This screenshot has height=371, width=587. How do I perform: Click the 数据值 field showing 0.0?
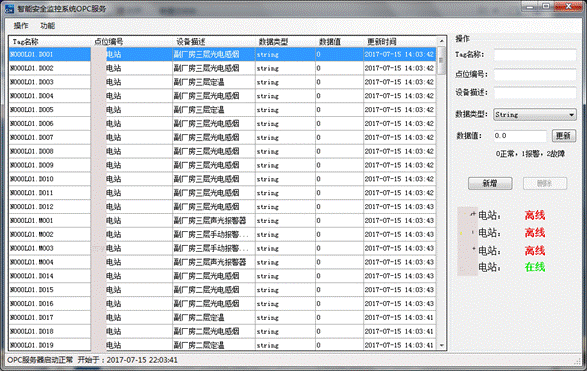(520, 136)
